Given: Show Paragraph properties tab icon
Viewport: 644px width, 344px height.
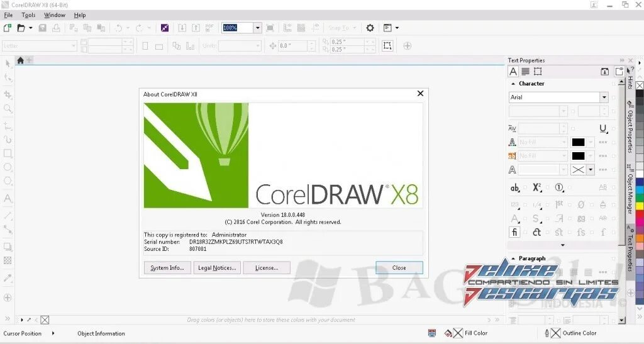Looking at the screenshot, I should [525, 72].
